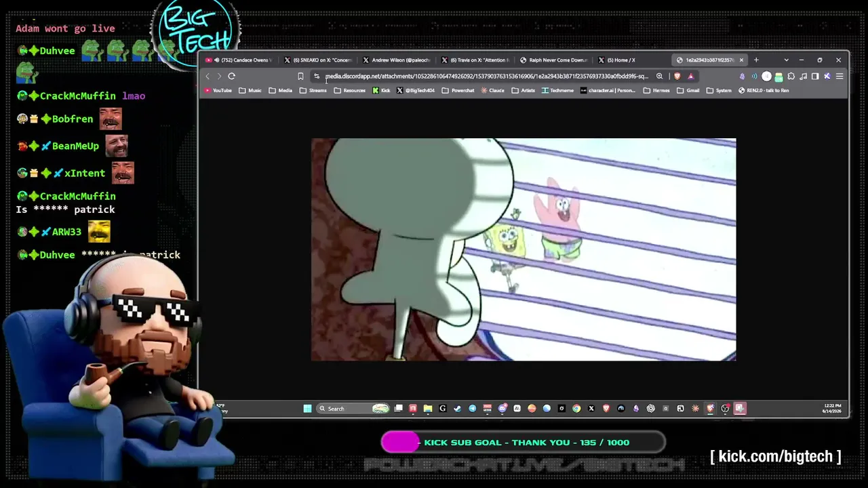This screenshot has height=488, width=868.
Task: Open Telegram from the taskbar
Action: pos(473,409)
